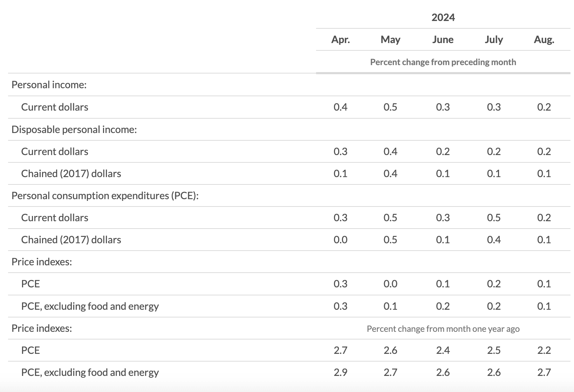
Task: Select the May column header
Action: [390, 40]
